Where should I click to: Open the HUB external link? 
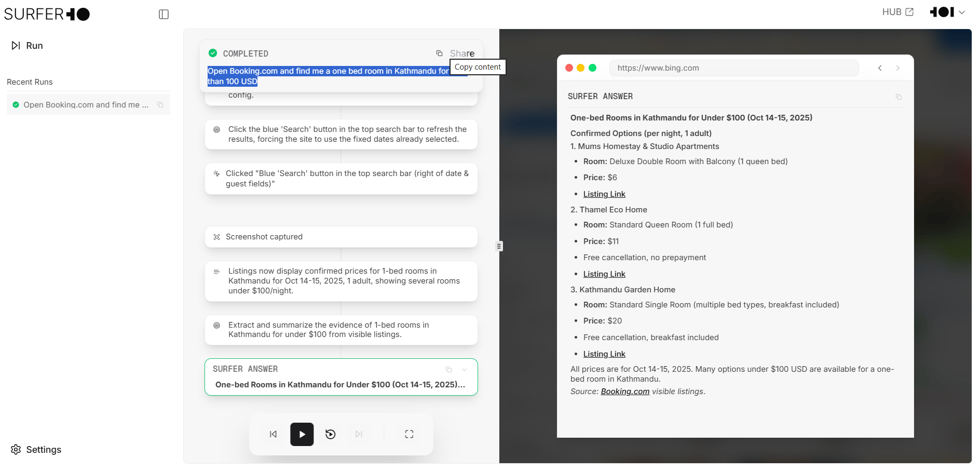[897, 12]
